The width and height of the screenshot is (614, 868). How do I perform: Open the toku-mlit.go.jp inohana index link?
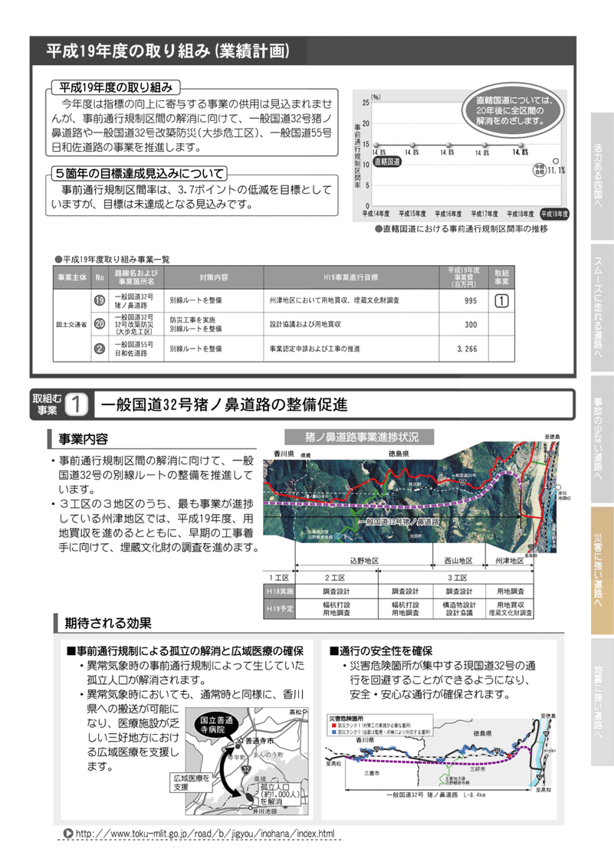[205, 833]
